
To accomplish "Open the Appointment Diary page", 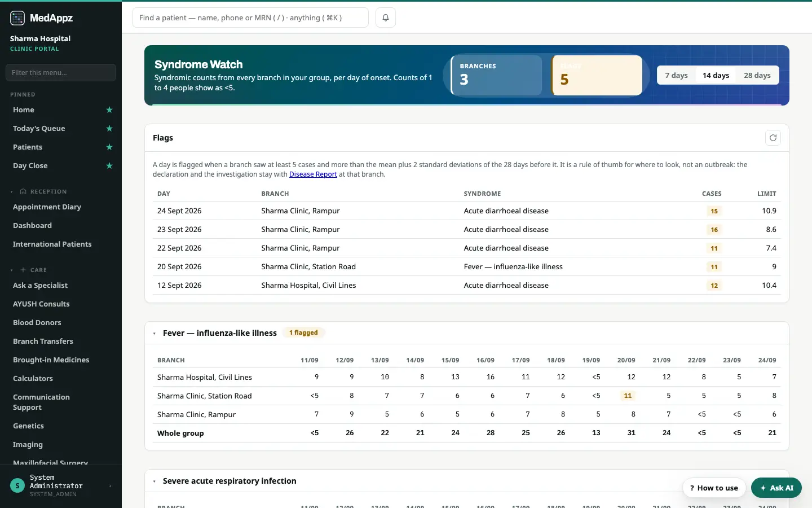I will click(47, 207).
